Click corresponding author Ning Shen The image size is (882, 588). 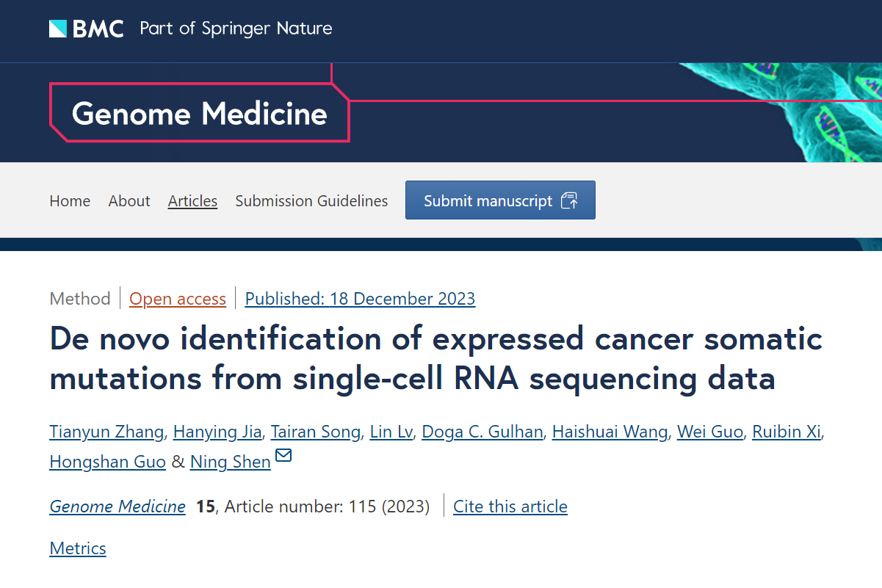point(231,462)
